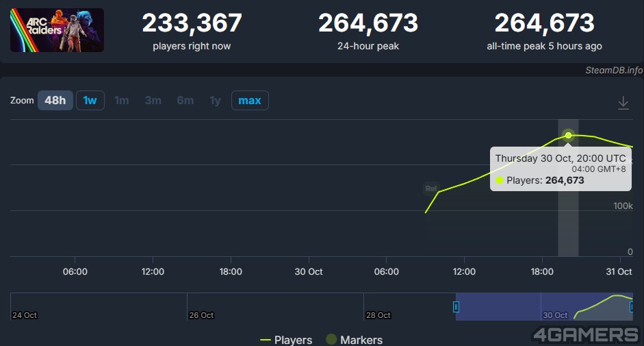Click the Rel release marker on chart
Image resolution: width=644 pixels, height=346 pixels.
pos(430,188)
